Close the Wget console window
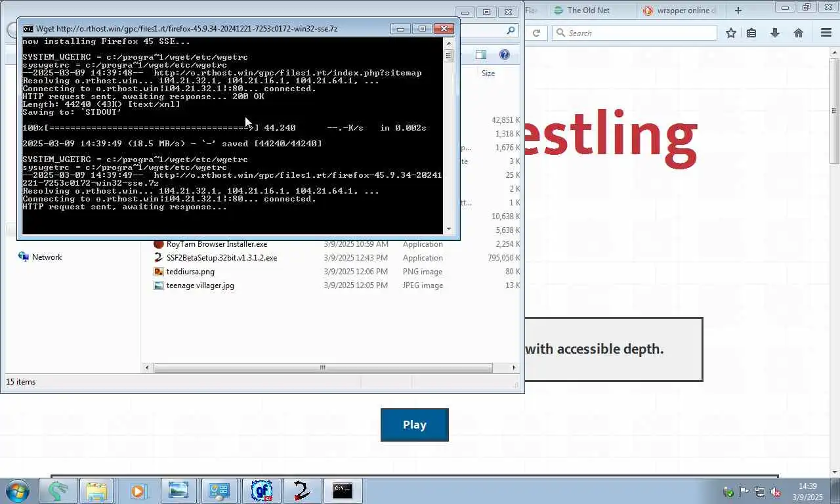The height and width of the screenshot is (504, 840). [444, 29]
